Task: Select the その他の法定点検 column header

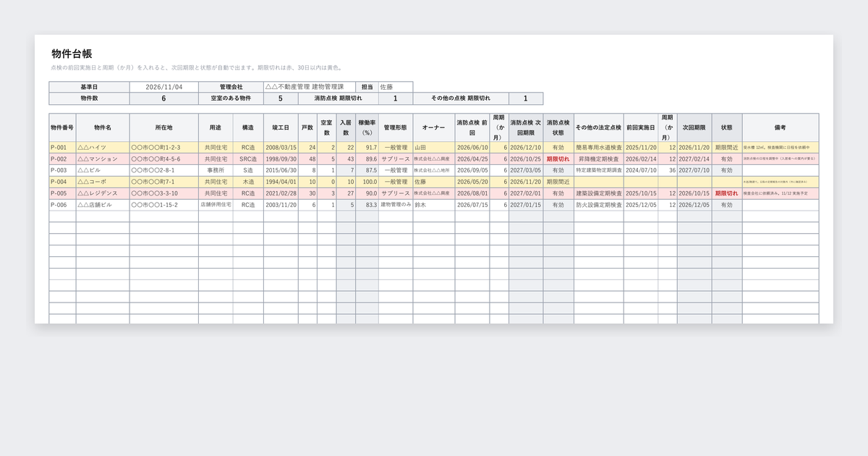Action: 598,127
